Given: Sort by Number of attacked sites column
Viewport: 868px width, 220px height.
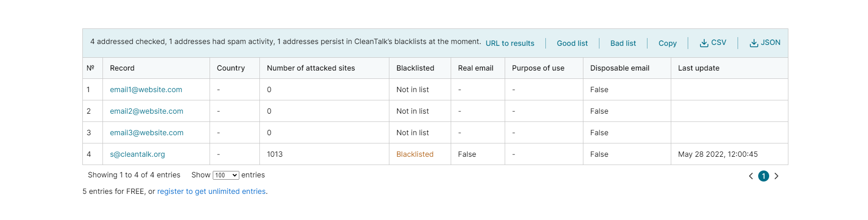Looking at the screenshot, I should 311,68.
